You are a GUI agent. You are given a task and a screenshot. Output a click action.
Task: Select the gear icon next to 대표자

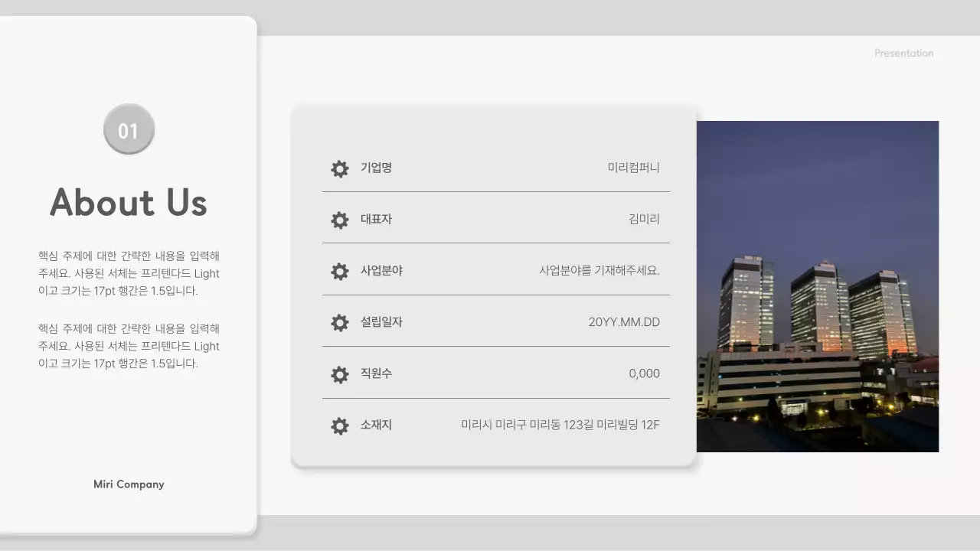pos(339,220)
